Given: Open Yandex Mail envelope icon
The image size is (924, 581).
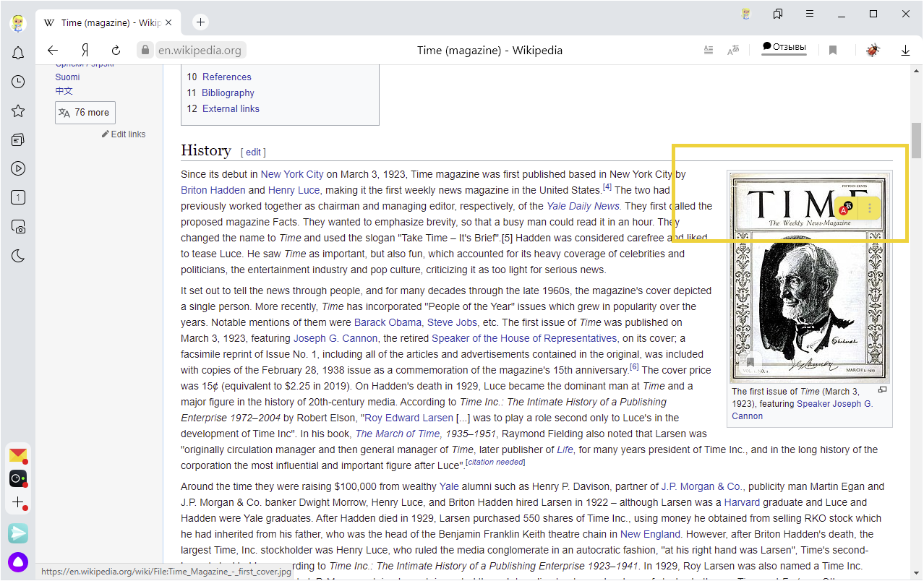Looking at the screenshot, I should [18, 455].
